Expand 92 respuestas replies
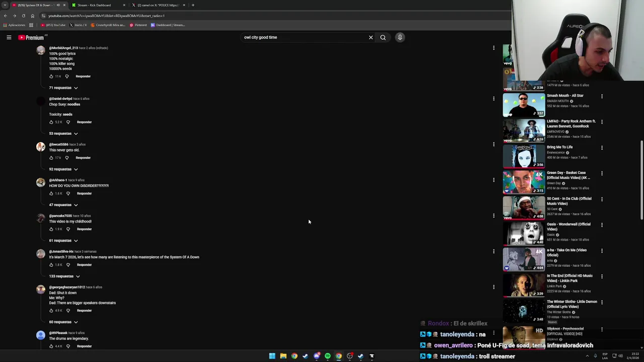 pos(63,169)
